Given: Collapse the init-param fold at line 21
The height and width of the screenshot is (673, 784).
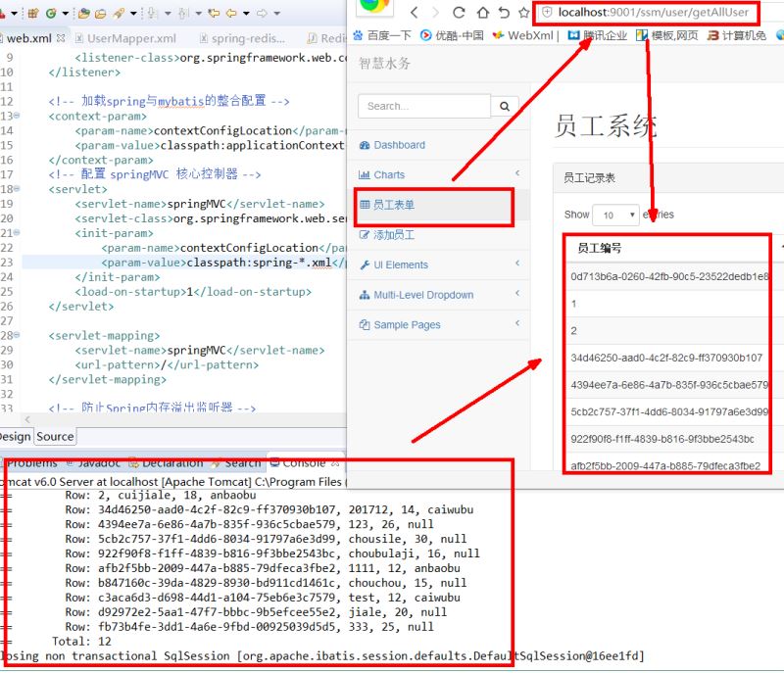Looking at the screenshot, I should [x=17, y=232].
